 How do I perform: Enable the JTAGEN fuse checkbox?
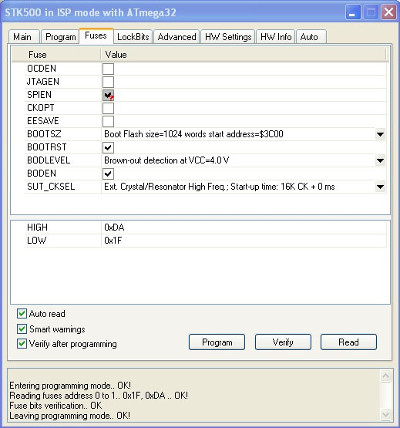108,82
